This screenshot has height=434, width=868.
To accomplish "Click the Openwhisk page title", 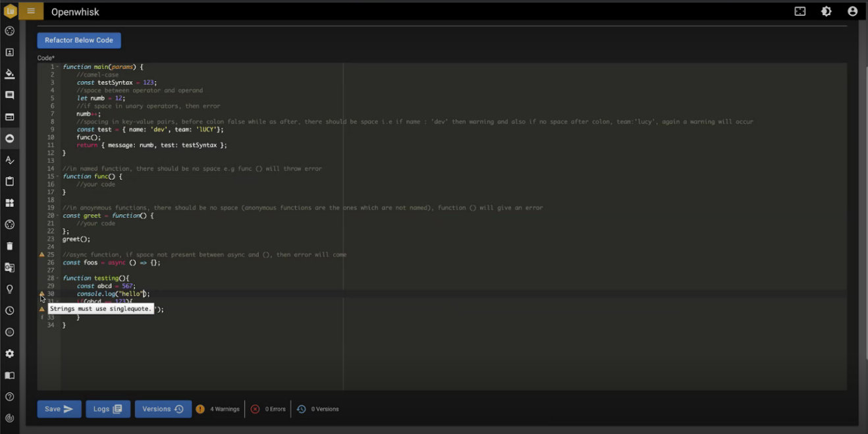I will (x=75, y=12).
